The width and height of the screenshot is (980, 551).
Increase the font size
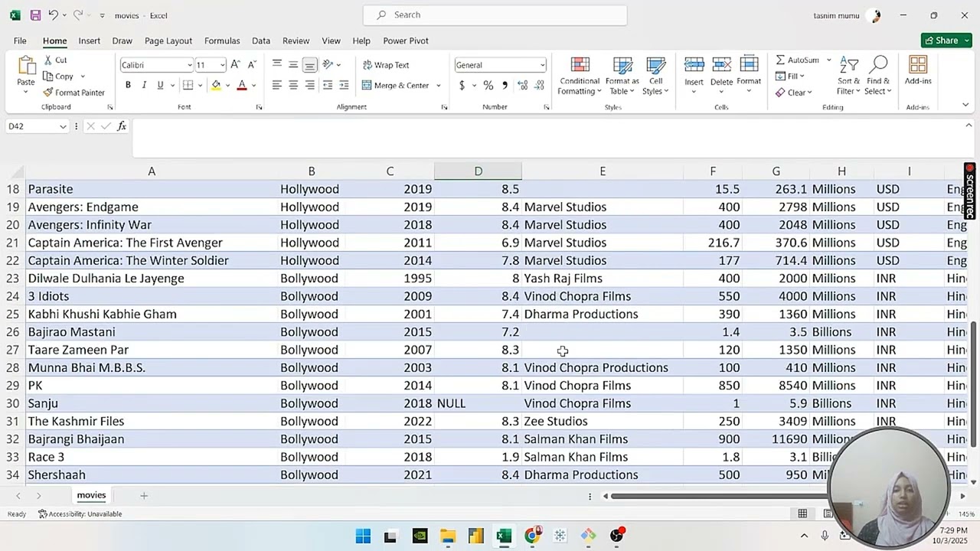click(236, 65)
